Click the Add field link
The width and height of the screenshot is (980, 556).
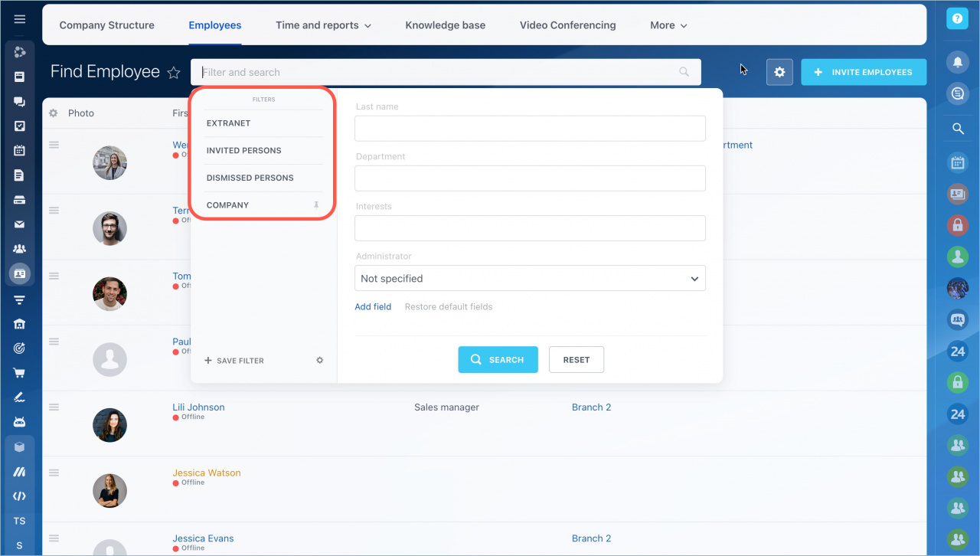[373, 306]
